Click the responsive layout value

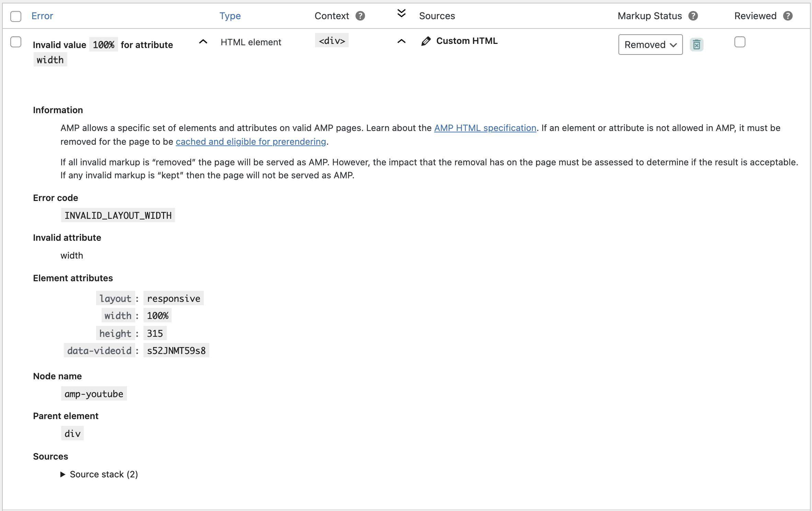pos(173,298)
